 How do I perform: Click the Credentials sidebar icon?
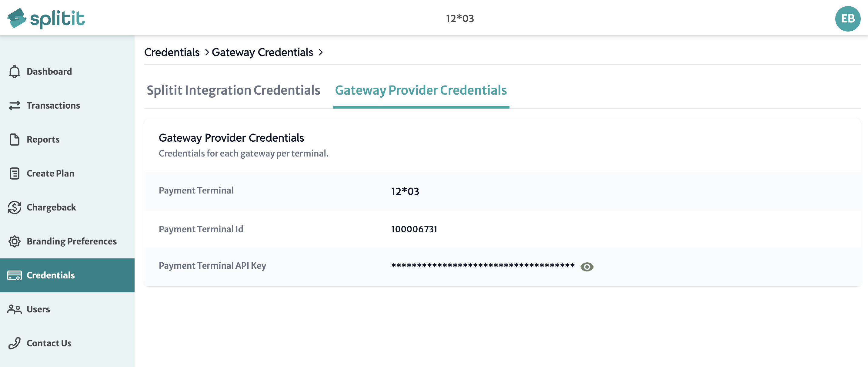point(14,275)
